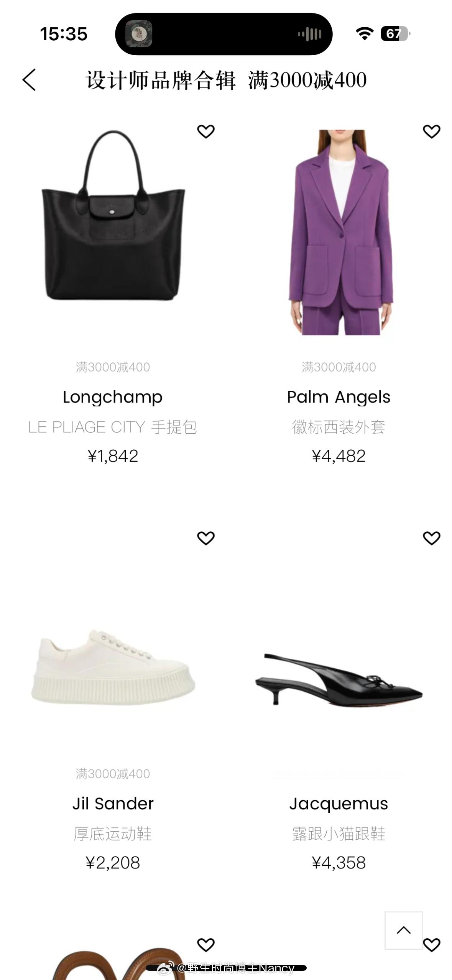View the white platform sneaker image
This screenshot has height=980, width=452.
click(113, 667)
